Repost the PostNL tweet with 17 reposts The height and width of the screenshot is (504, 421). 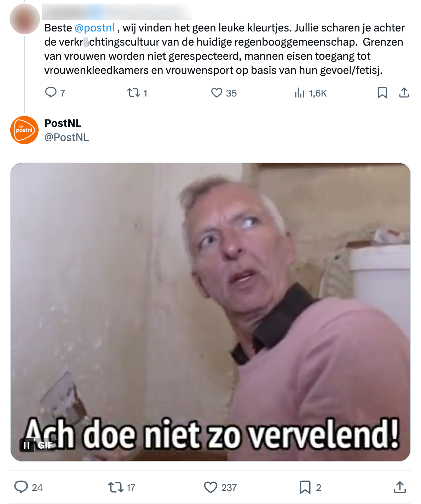pos(122,487)
